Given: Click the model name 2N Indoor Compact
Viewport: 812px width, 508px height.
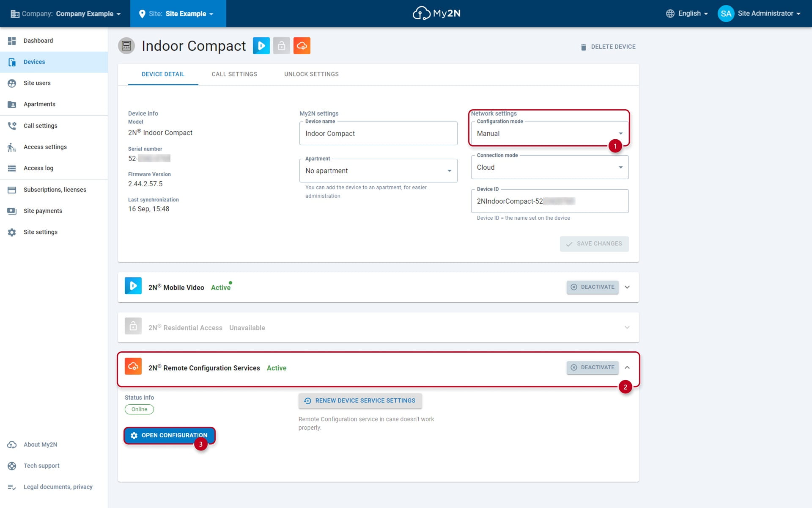Looking at the screenshot, I should click(160, 133).
